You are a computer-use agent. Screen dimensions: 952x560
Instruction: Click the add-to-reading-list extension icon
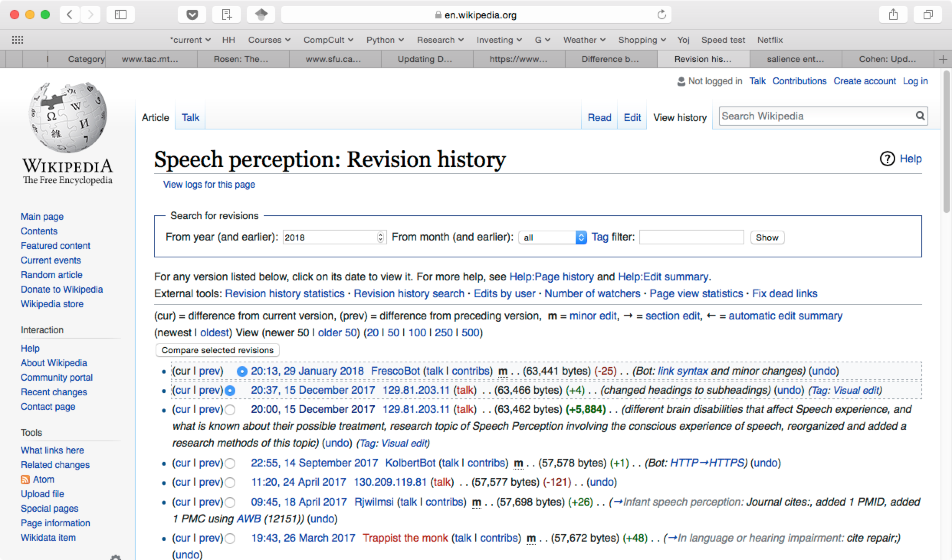[x=227, y=15]
